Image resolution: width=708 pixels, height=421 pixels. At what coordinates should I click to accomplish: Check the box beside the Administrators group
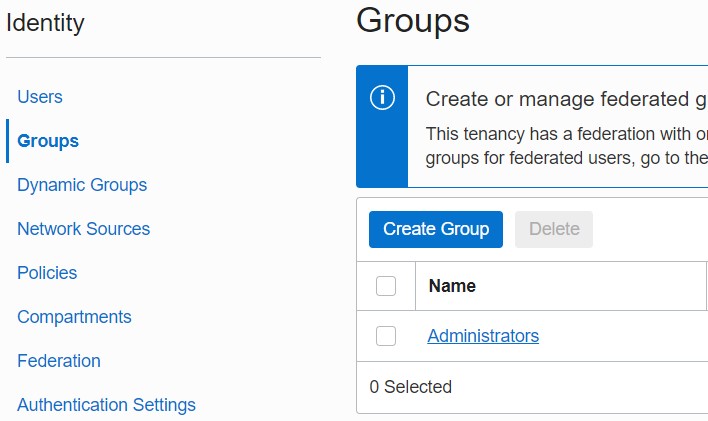[x=386, y=336]
